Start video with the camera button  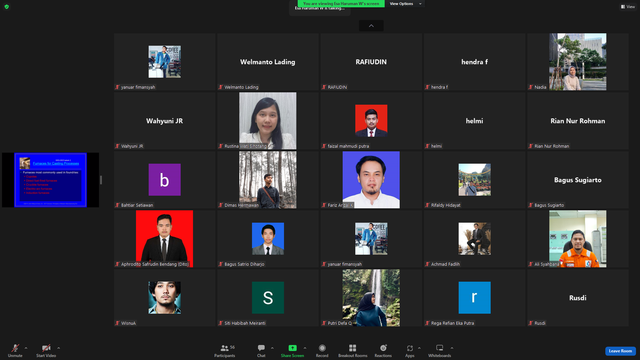click(x=46, y=350)
